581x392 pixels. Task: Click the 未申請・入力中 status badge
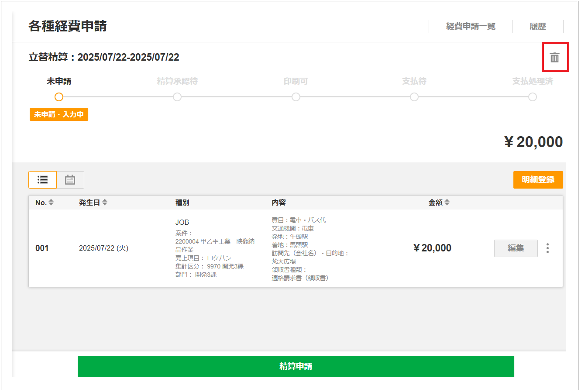pyautogui.click(x=58, y=114)
